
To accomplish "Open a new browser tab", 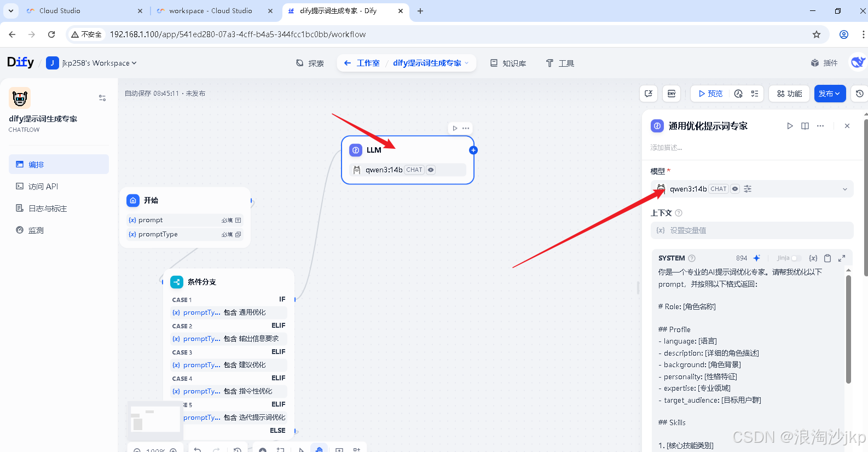I will coord(420,11).
